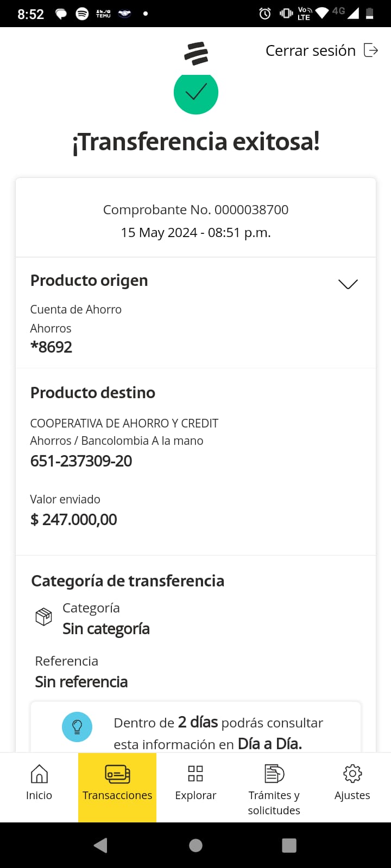Tap the Inicio house icon

tap(39, 774)
